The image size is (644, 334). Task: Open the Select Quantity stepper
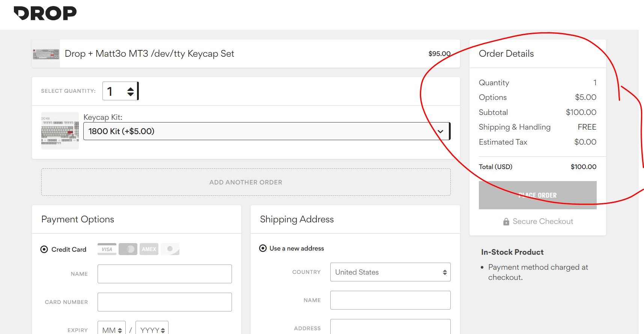point(120,91)
